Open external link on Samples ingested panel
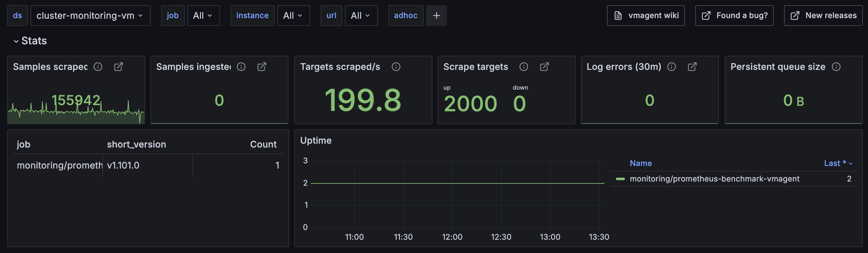868x253 pixels. coord(262,67)
